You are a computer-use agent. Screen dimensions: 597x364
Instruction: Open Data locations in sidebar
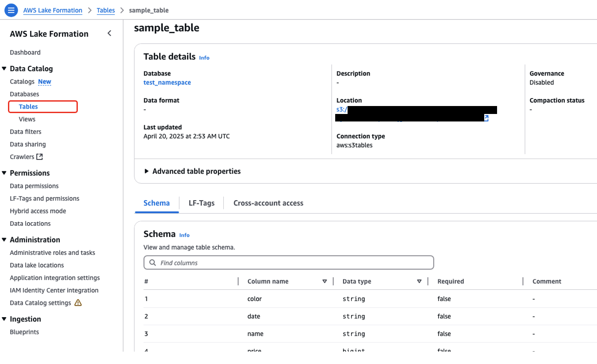click(x=30, y=224)
